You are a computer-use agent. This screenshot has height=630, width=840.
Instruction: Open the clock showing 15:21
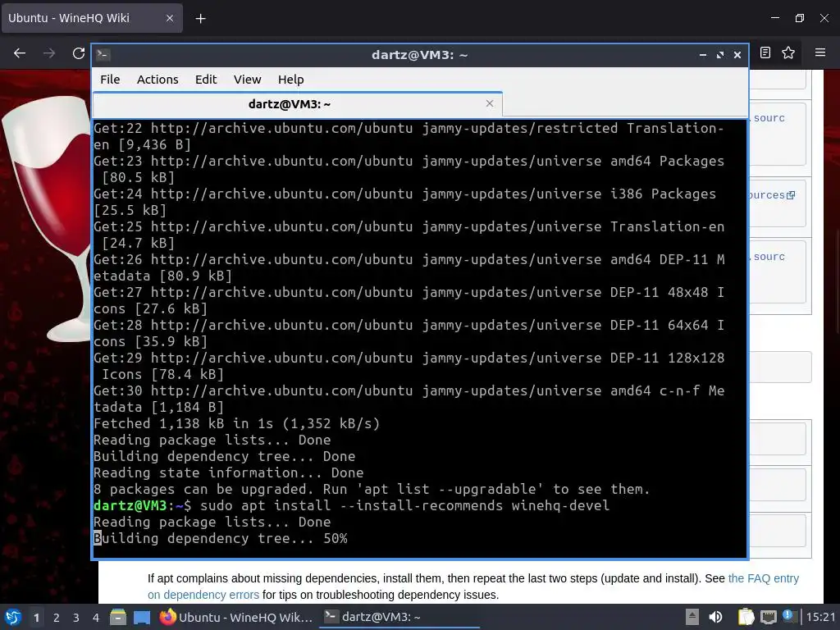pos(820,617)
